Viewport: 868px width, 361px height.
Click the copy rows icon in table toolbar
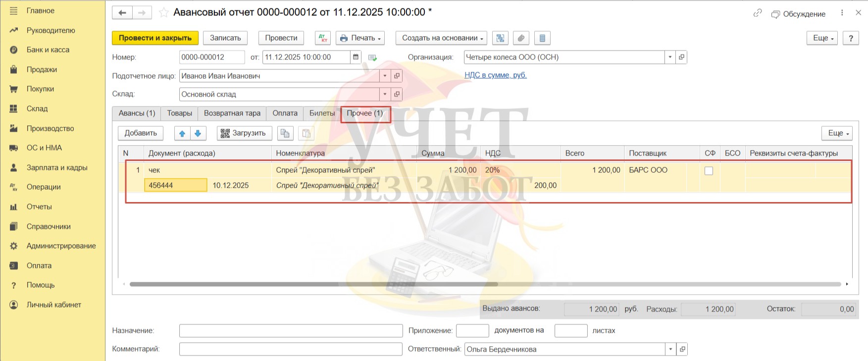[285, 133]
